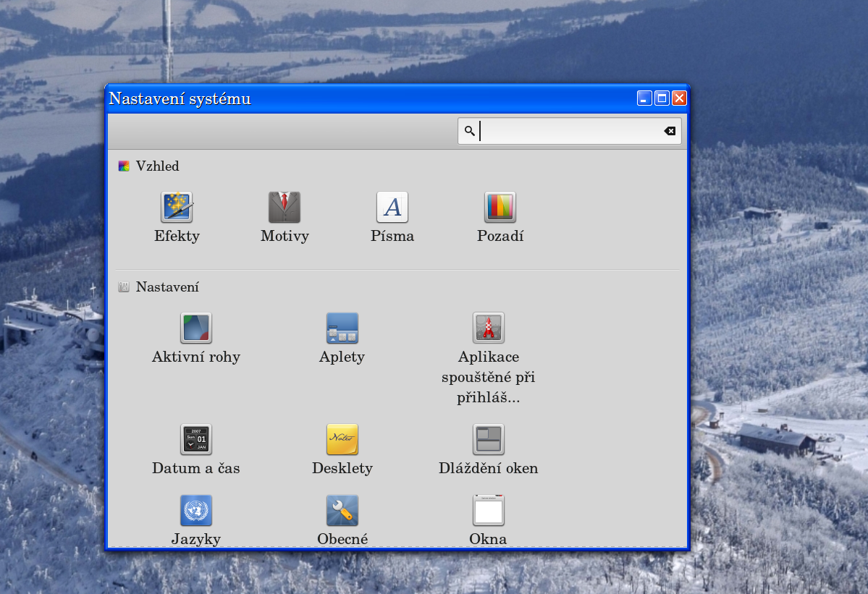This screenshot has width=868, height=594.
Task: Select the Písma fonts icon
Action: click(x=392, y=208)
